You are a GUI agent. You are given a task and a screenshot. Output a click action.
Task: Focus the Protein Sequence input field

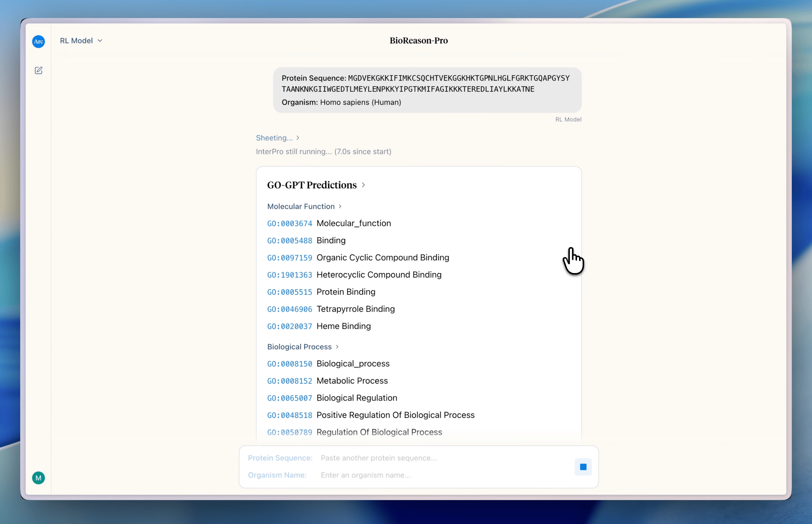tap(442, 458)
